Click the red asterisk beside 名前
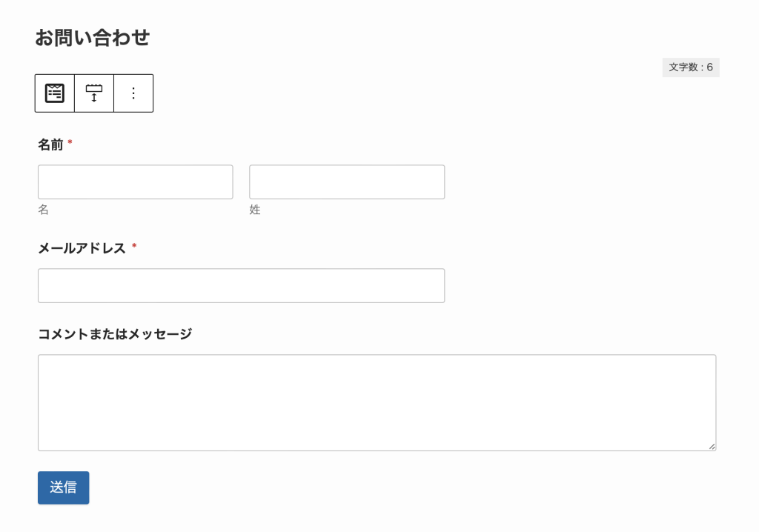 pyautogui.click(x=70, y=142)
